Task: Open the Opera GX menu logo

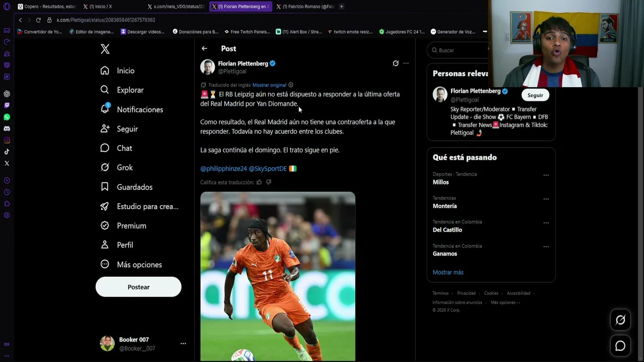Action: click(7, 7)
